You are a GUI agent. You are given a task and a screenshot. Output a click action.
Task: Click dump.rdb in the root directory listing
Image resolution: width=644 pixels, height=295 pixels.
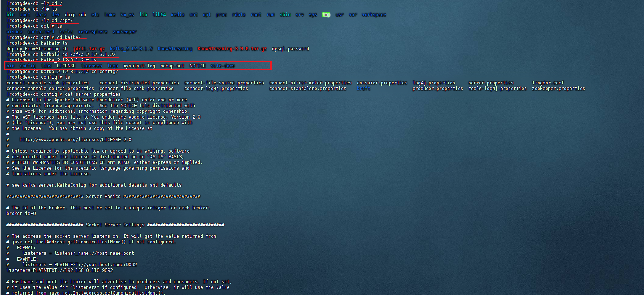(75, 15)
